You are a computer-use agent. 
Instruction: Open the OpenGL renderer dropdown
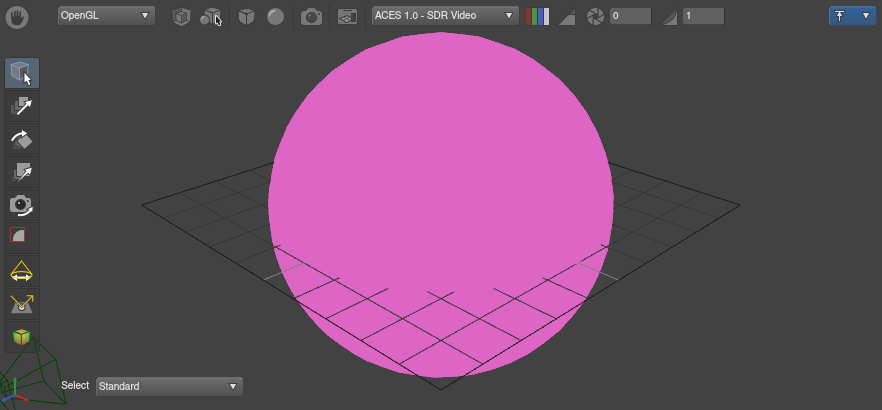pos(106,16)
